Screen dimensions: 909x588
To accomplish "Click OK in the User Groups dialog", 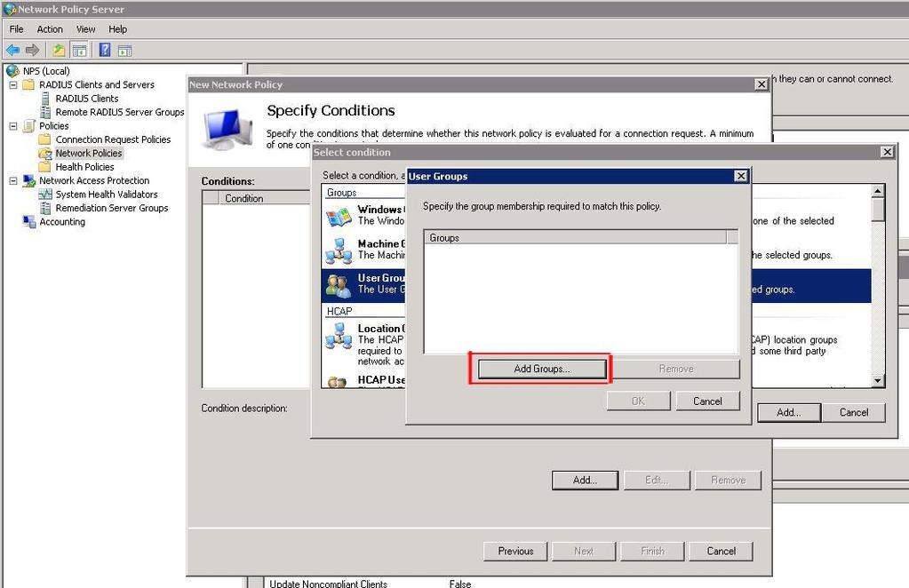I will (638, 401).
